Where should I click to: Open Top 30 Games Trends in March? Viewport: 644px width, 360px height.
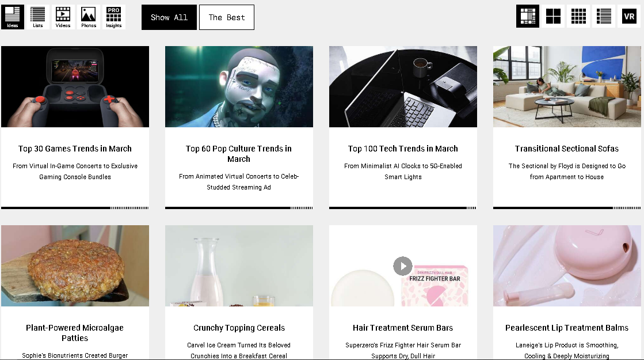[75, 149]
